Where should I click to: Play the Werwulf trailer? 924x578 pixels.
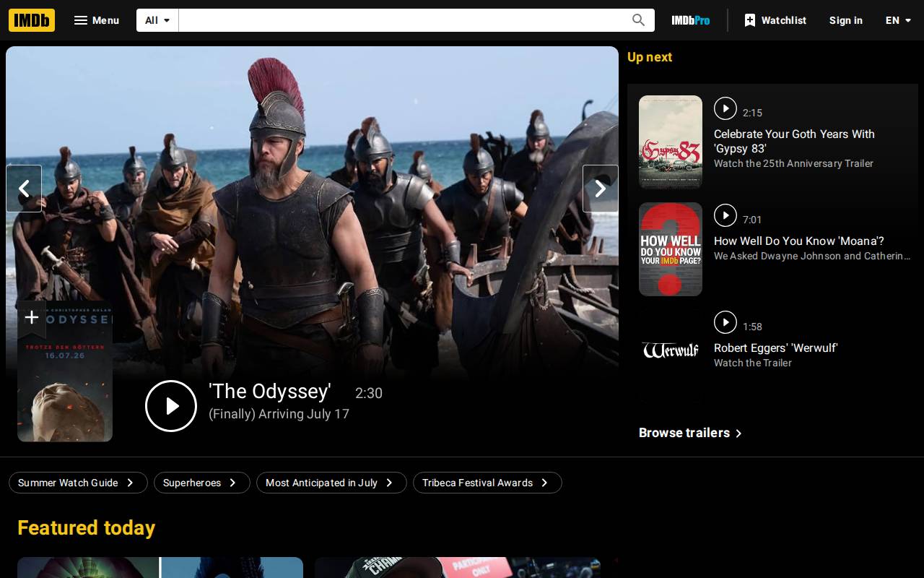click(x=725, y=322)
